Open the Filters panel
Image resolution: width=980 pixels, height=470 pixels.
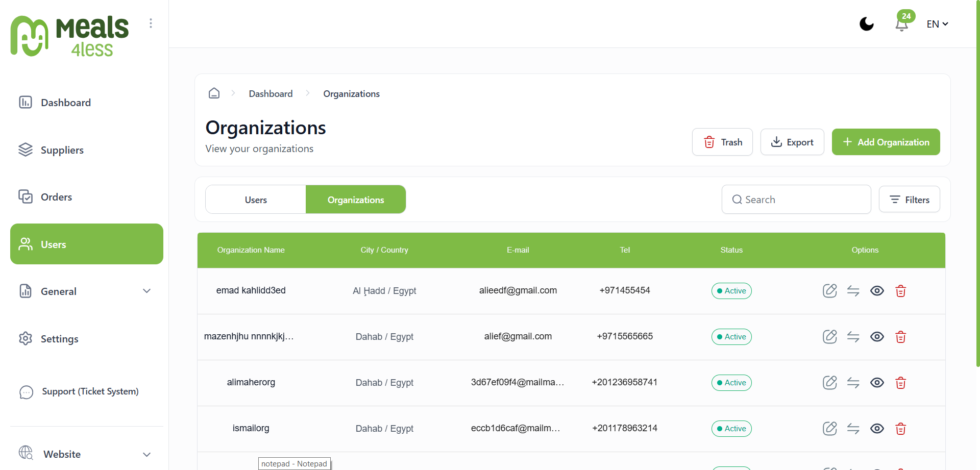[x=910, y=200]
